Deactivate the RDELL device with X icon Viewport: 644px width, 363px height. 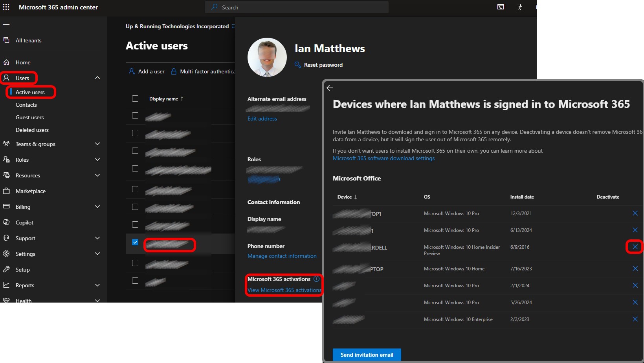pyautogui.click(x=635, y=247)
